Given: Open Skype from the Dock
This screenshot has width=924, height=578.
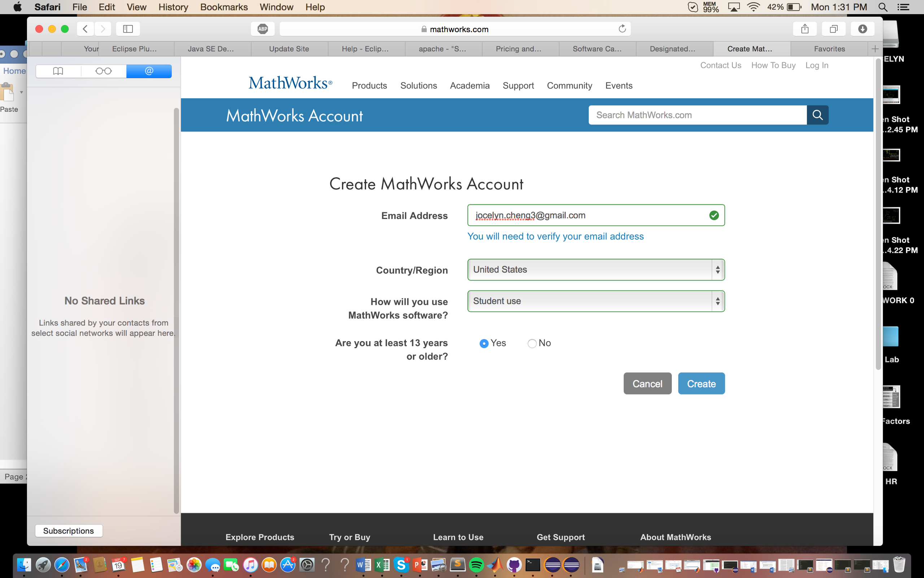Looking at the screenshot, I should coord(401,565).
